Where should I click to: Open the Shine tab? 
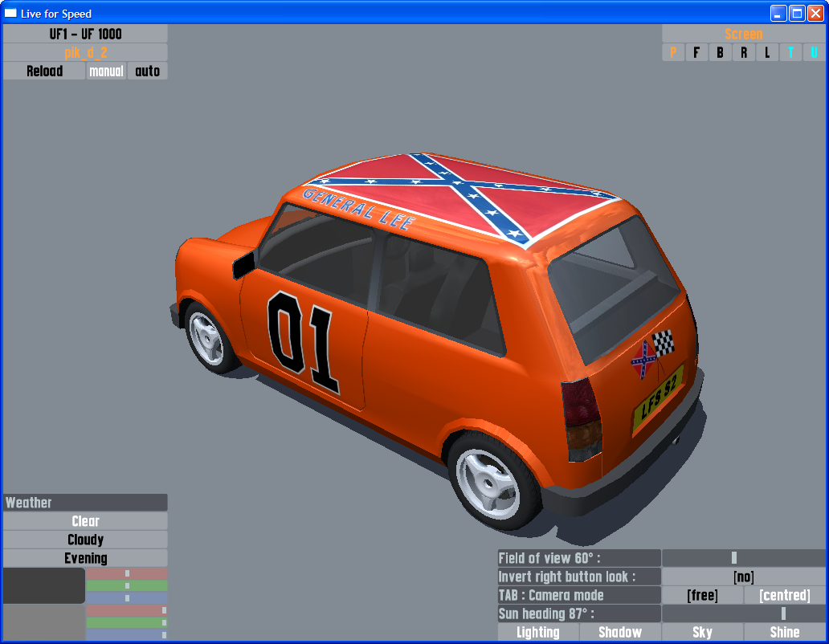pyautogui.click(x=785, y=632)
